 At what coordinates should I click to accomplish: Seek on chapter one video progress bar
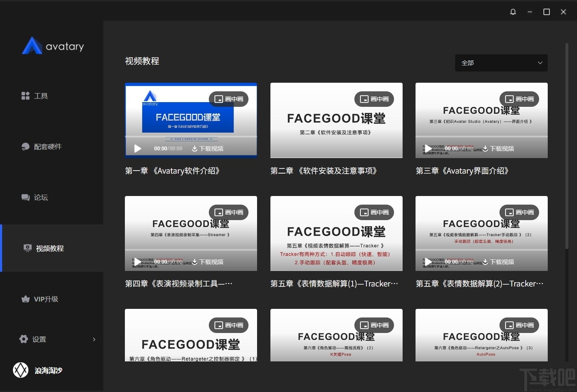[191, 137]
